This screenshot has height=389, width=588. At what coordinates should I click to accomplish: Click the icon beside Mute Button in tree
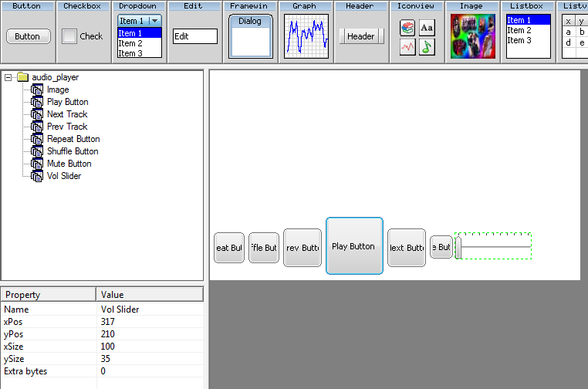coord(37,164)
